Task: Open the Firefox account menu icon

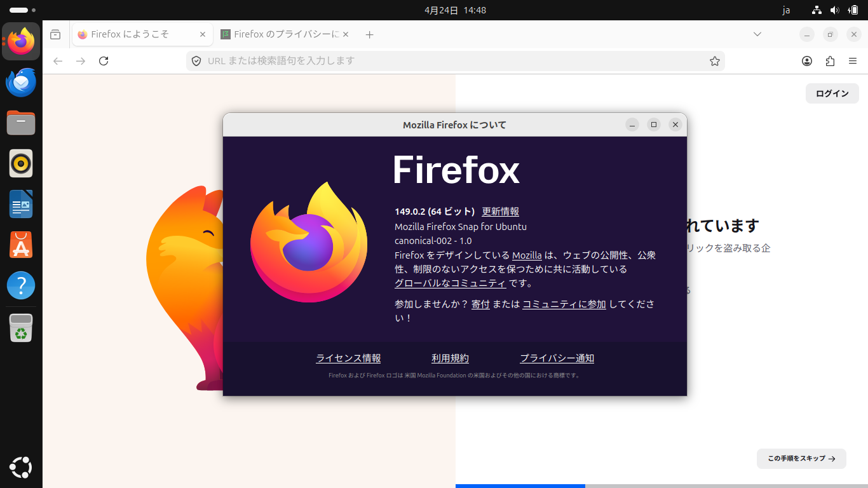Action: (807, 61)
